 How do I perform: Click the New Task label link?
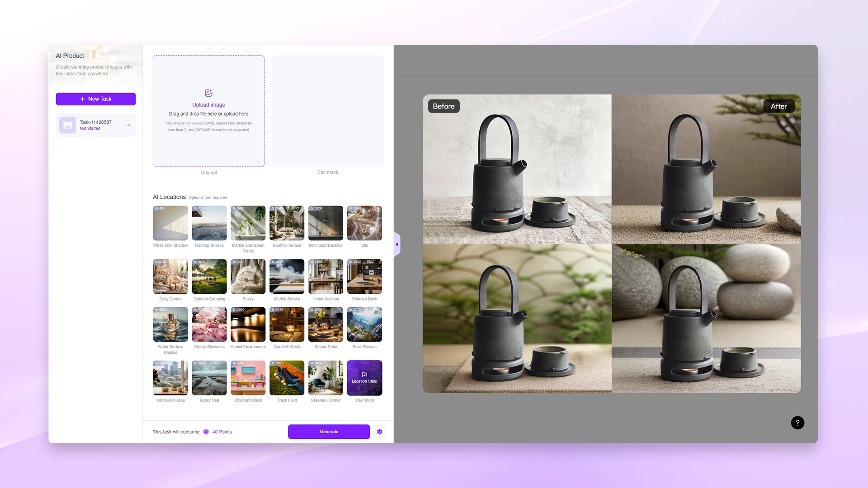coord(95,99)
